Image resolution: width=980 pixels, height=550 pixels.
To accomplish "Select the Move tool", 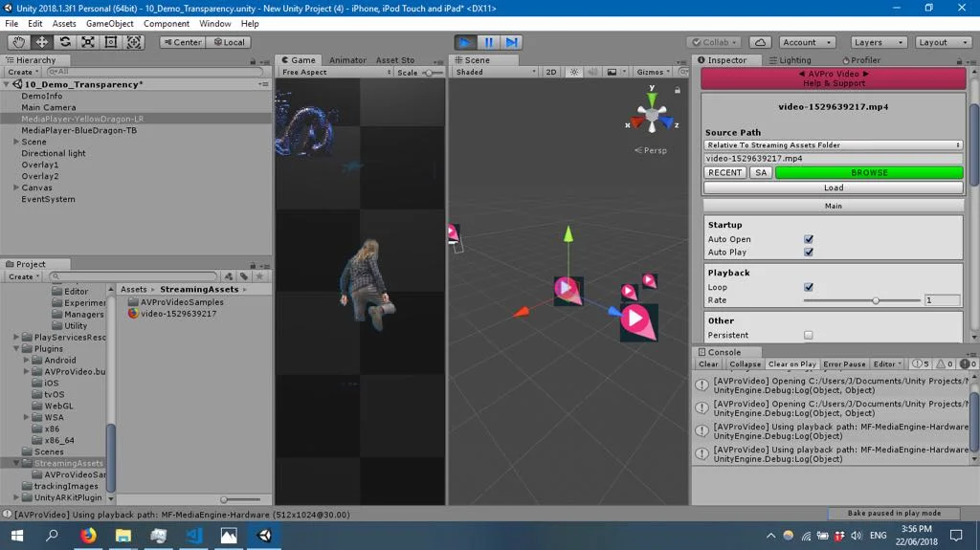I will tap(42, 42).
